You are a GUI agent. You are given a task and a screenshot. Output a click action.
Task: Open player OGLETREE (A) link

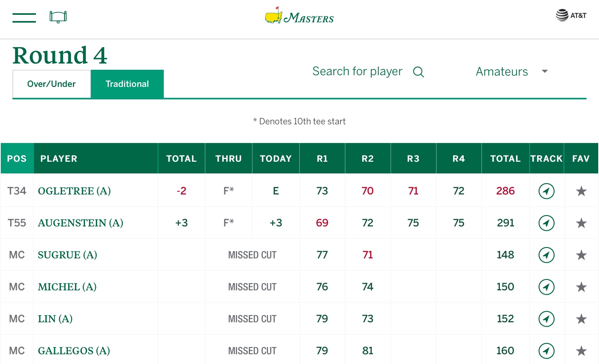(x=74, y=191)
